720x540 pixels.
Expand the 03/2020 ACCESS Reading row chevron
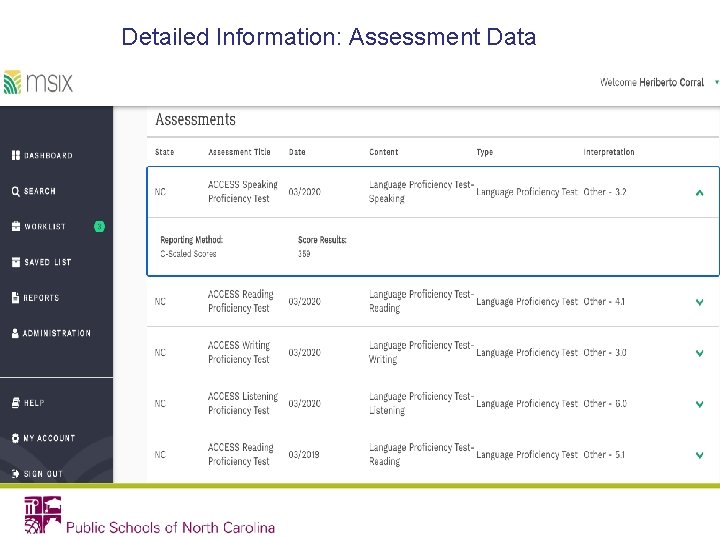pyautogui.click(x=699, y=302)
